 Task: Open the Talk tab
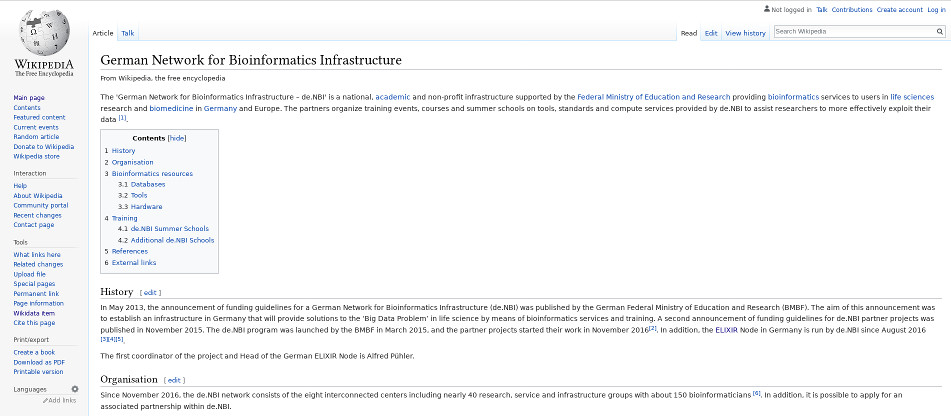click(127, 33)
